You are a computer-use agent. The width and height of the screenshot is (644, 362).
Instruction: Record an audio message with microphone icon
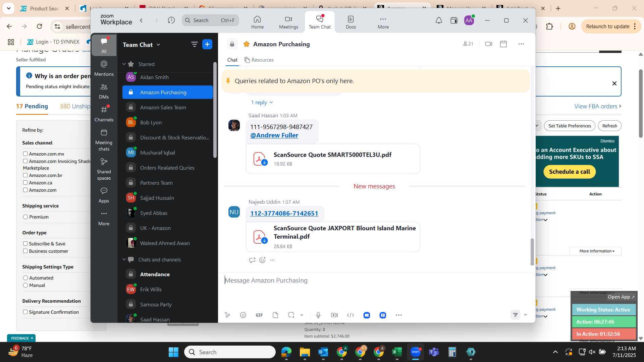(318, 315)
